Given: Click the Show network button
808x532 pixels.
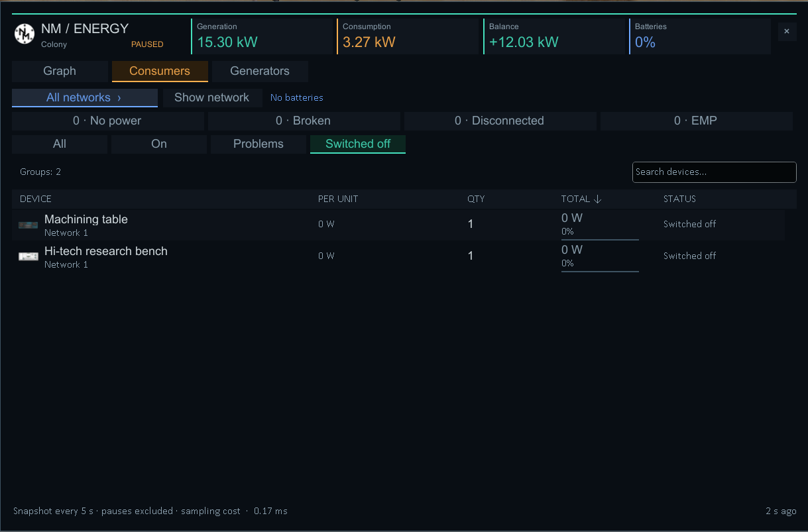Looking at the screenshot, I should click(211, 97).
